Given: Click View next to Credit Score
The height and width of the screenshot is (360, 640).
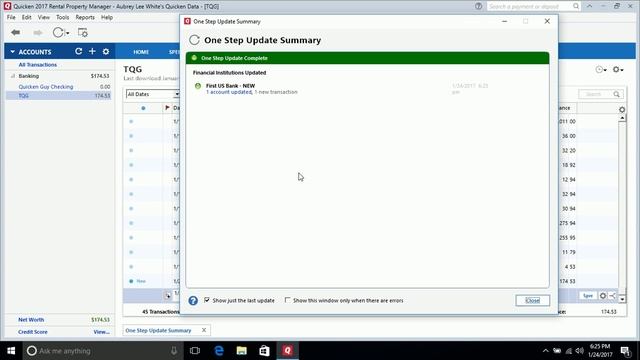Looking at the screenshot, I should [x=101, y=332].
